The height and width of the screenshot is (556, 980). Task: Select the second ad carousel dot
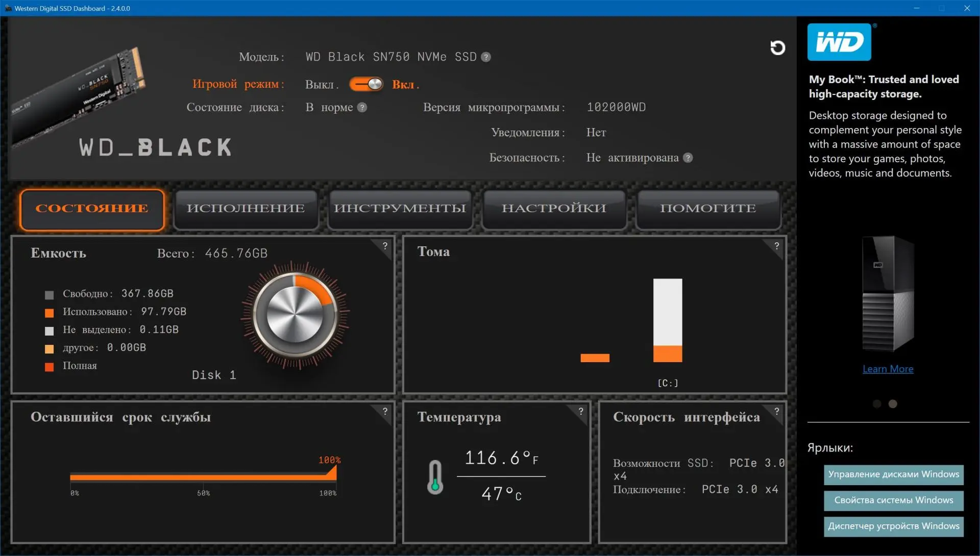893,404
